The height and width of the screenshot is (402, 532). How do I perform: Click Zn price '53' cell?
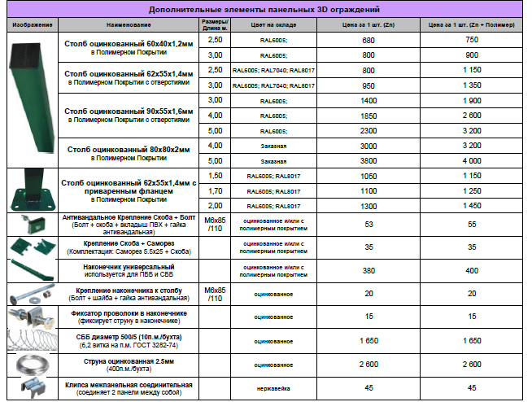point(368,225)
